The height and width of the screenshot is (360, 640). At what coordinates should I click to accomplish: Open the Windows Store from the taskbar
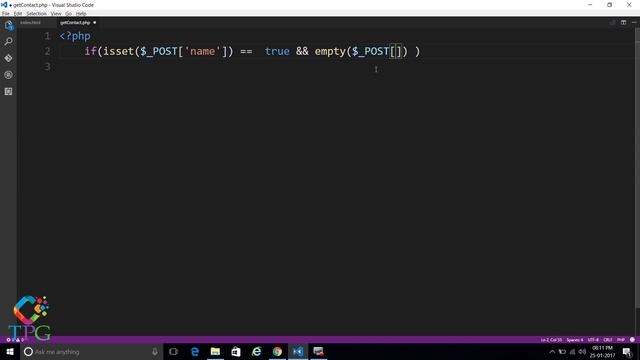(236, 351)
